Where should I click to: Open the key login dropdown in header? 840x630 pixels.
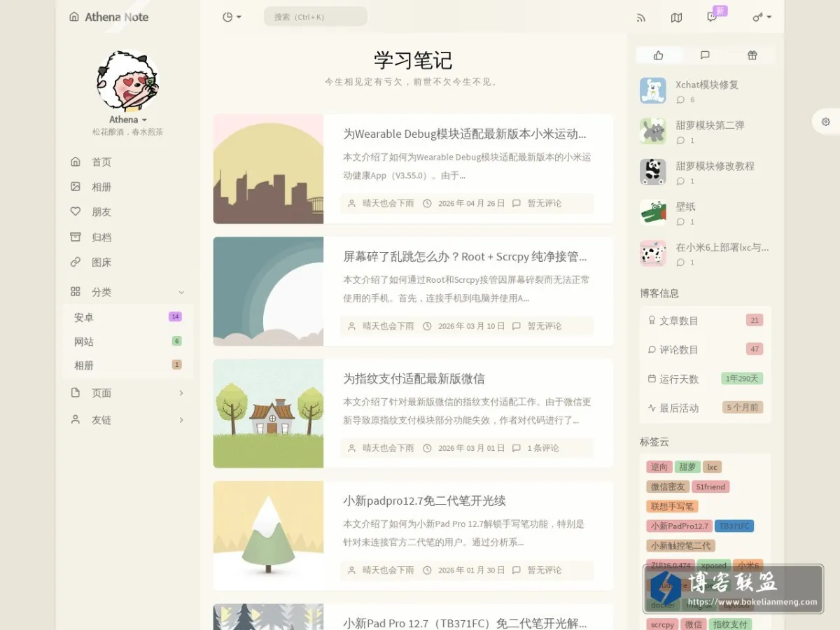coord(762,17)
